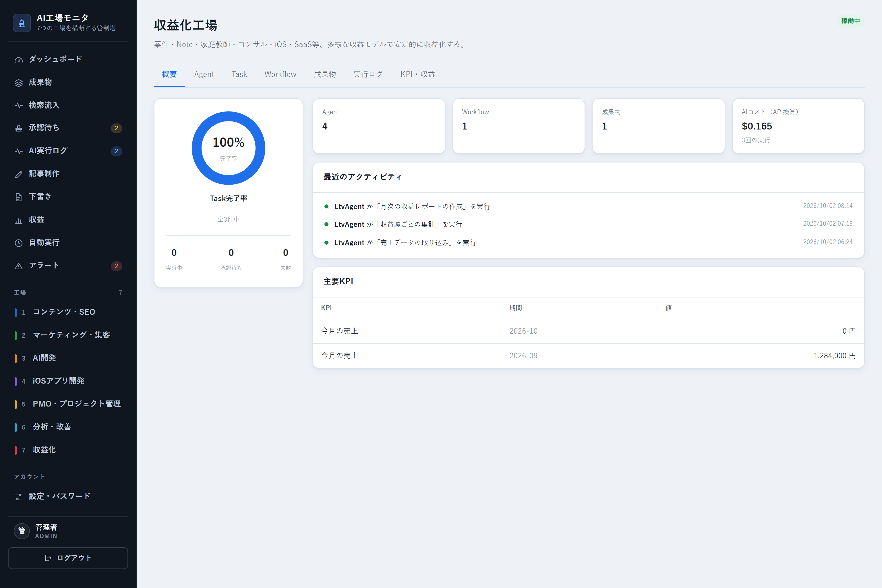Open 自動実行 from the clock icon
This screenshot has width=882, height=588.
(x=18, y=243)
